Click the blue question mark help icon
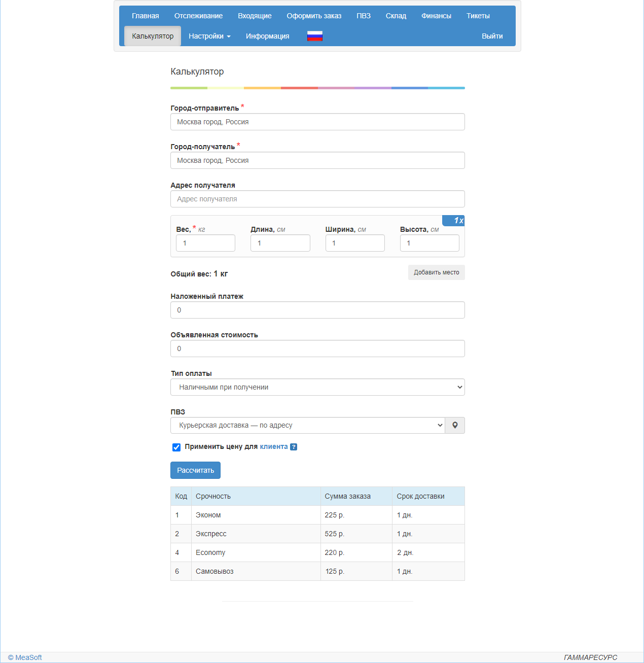 coord(294,447)
